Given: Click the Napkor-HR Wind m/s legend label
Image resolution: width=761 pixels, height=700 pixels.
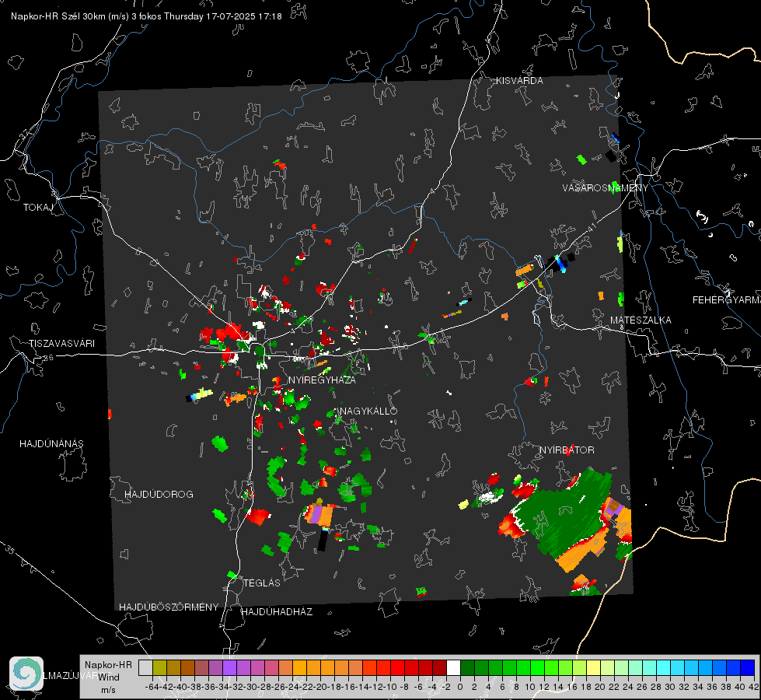Looking at the screenshot, I should 108,677.
